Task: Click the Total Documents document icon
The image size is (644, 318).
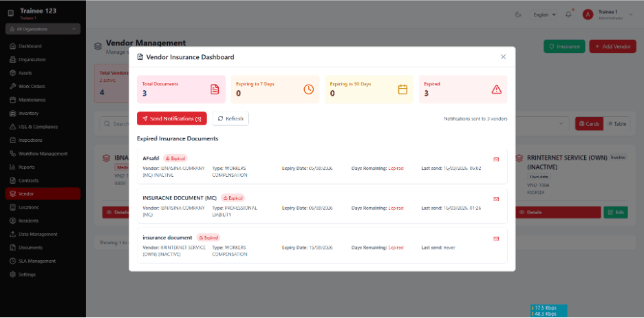Action: (215, 89)
